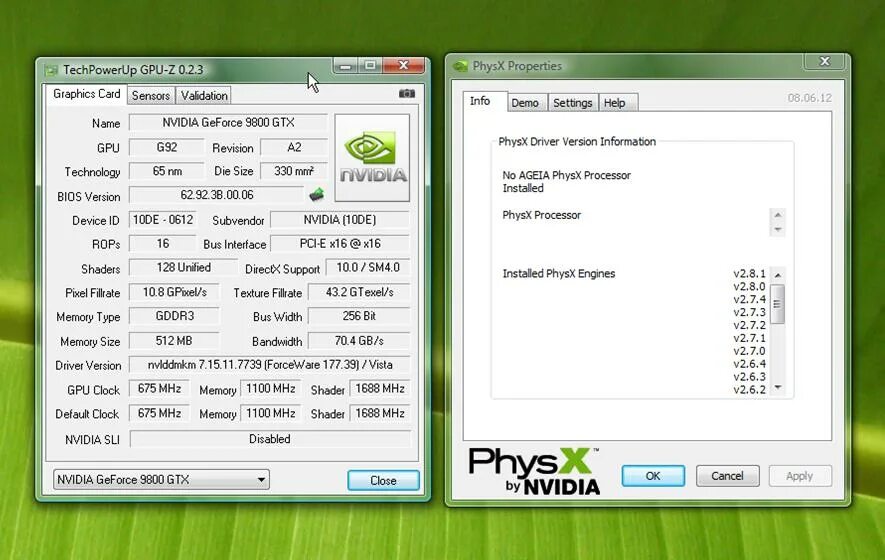
Task: Click the PhysX Engines list scrollbar thumb
Action: [x=778, y=304]
